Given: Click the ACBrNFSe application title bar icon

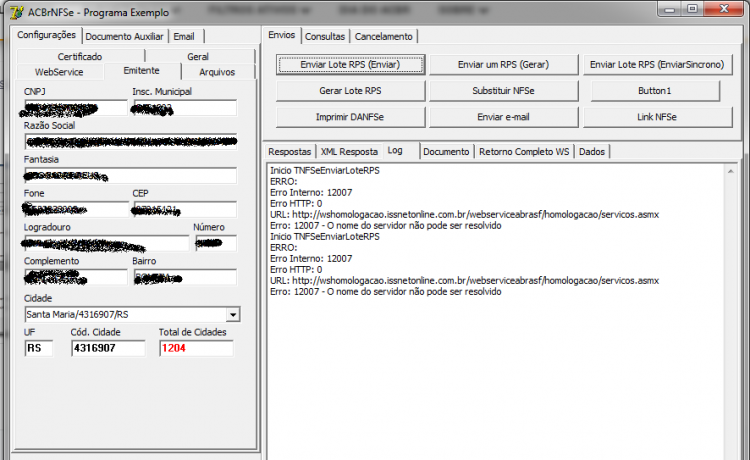Looking at the screenshot, I should [16, 12].
